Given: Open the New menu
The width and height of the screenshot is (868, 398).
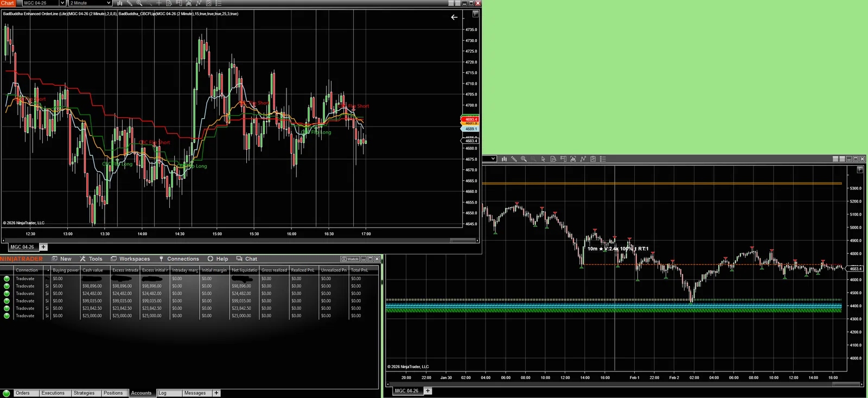Looking at the screenshot, I should [62, 259].
